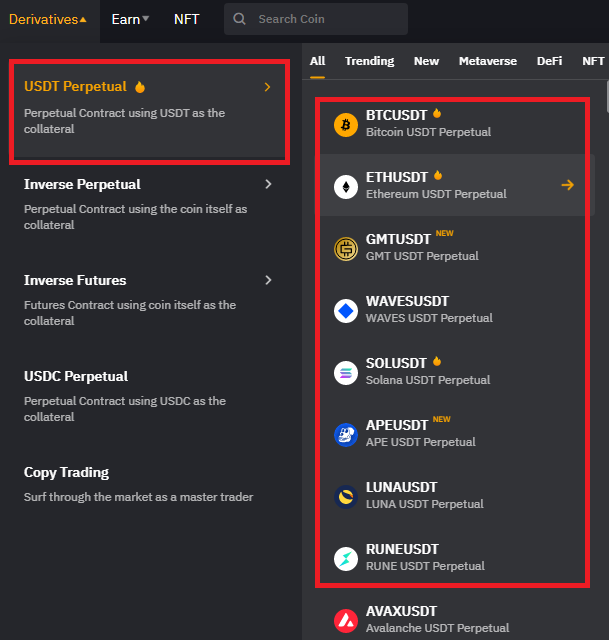This screenshot has width=609, height=640.
Task: Click the APE coin icon
Action: pos(346,435)
